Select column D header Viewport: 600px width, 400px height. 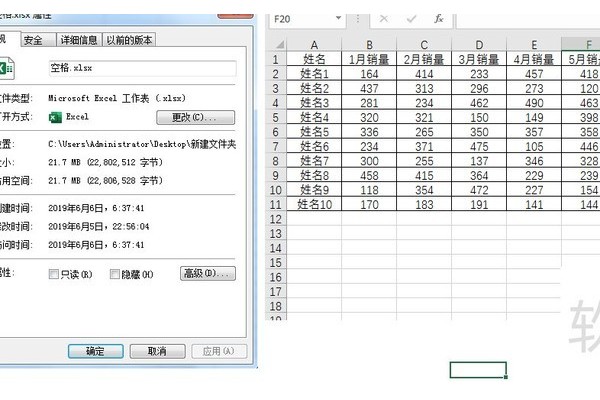coord(479,45)
